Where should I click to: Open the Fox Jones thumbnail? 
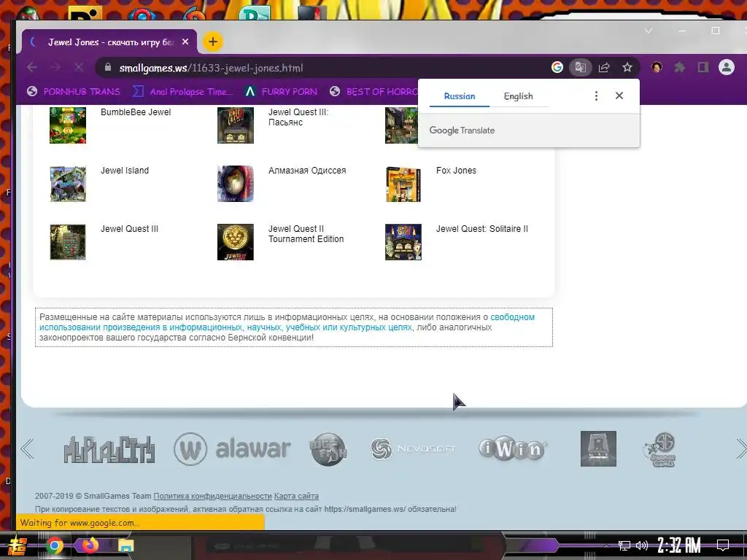coord(403,184)
